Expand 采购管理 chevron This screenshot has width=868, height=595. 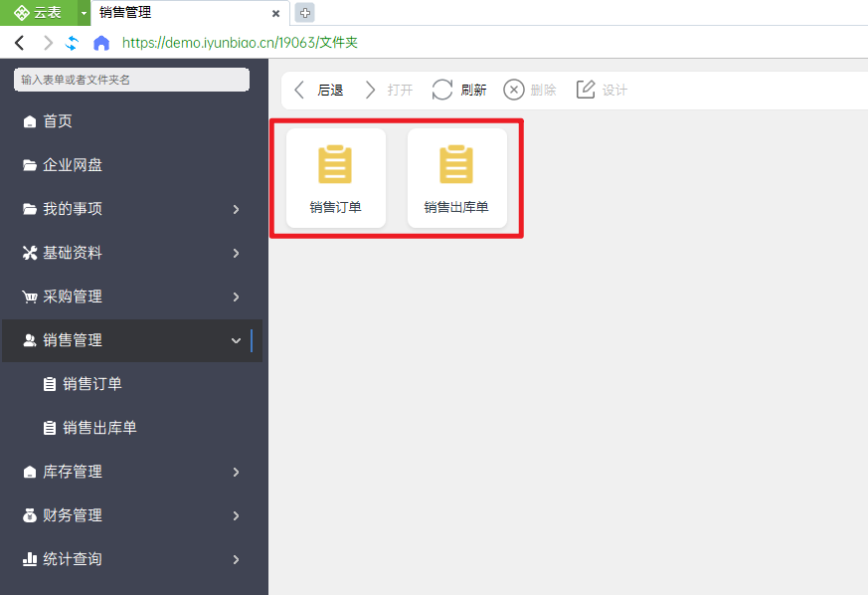pyautogui.click(x=237, y=297)
